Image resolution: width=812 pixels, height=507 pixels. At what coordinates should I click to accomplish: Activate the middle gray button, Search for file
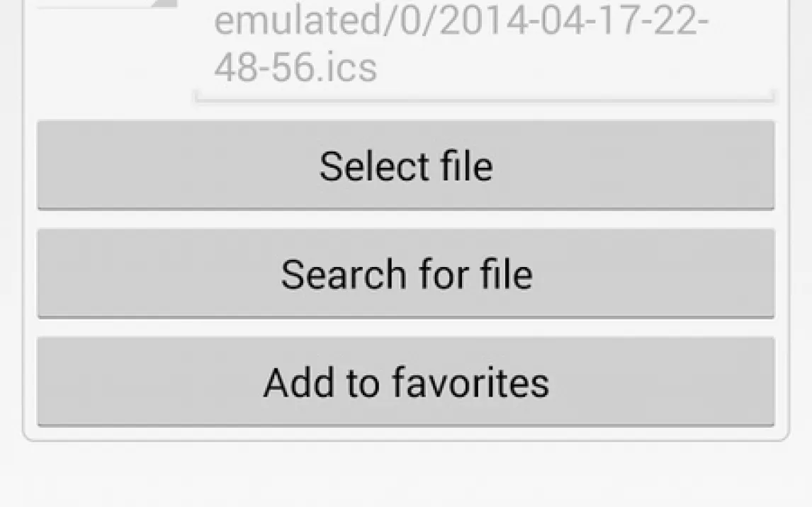(x=406, y=273)
